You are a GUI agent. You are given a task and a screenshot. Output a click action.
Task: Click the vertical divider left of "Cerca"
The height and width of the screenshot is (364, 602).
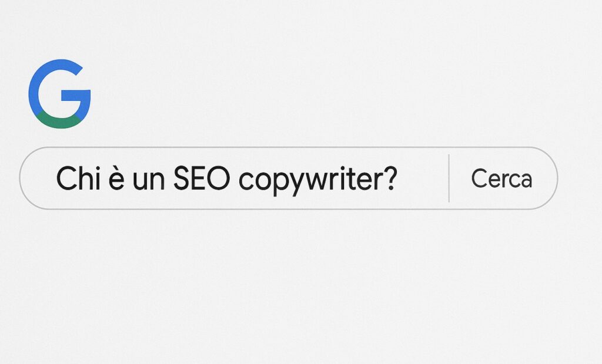click(449, 178)
